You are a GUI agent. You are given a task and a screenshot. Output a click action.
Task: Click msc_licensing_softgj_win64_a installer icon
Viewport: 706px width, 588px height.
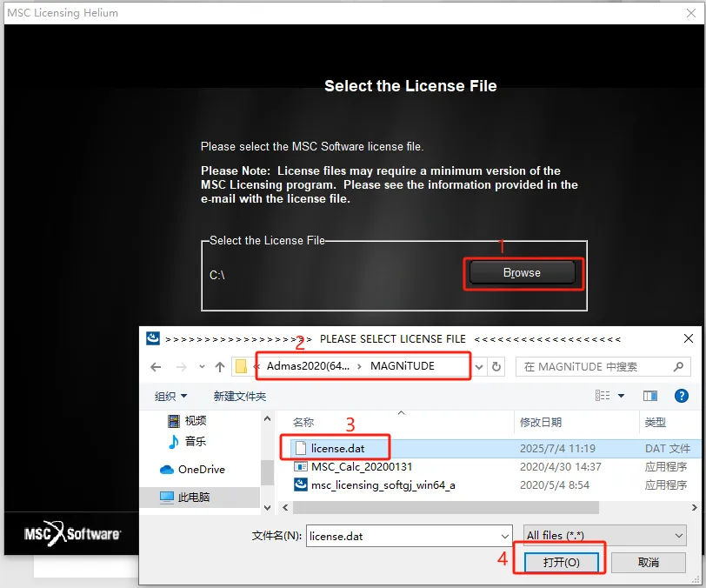tap(300, 484)
